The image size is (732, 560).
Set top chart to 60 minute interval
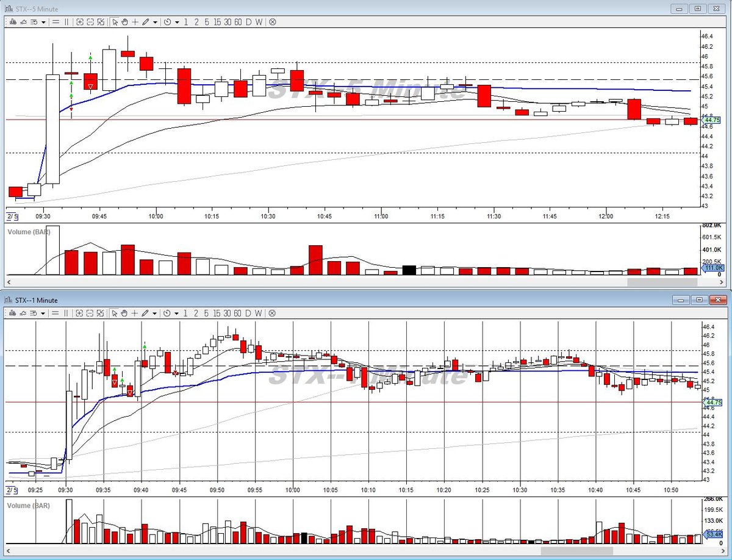(x=238, y=22)
